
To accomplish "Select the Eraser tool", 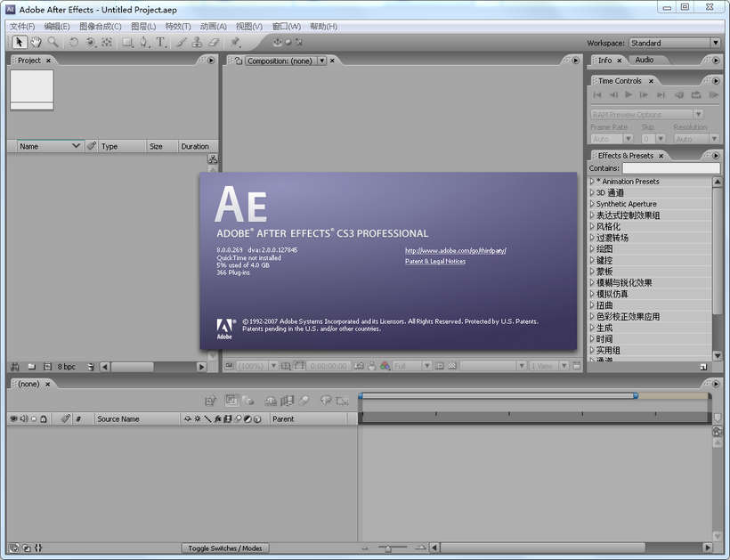I will click(214, 43).
